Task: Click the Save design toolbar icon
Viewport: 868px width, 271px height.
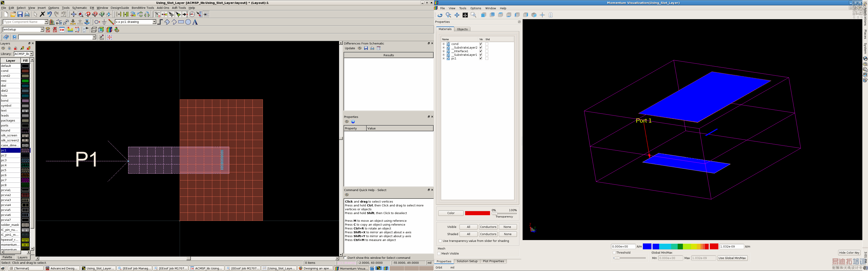Action: [x=20, y=14]
